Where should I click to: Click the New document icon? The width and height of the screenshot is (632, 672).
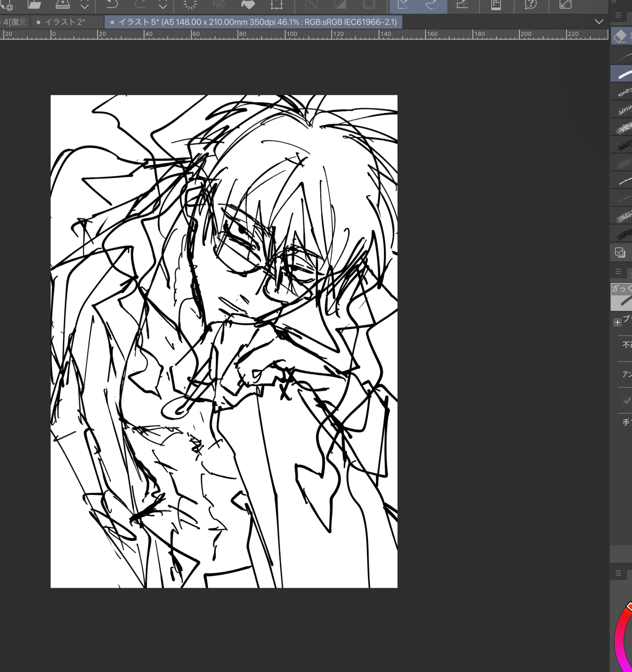(7, 5)
